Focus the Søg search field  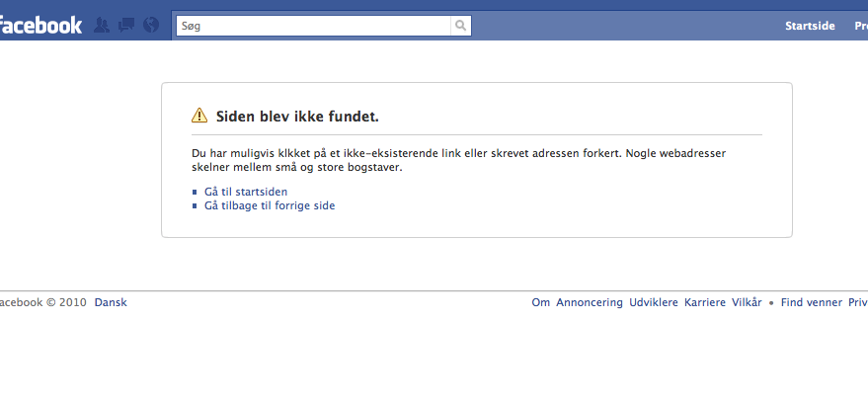tap(313, 27)
